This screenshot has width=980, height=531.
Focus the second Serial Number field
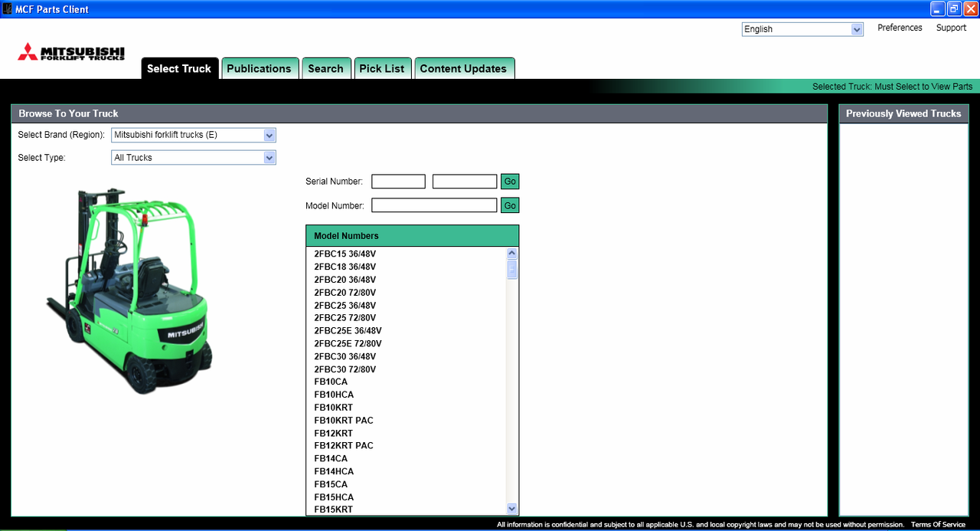pyautogui.click(x=465, y=182)
